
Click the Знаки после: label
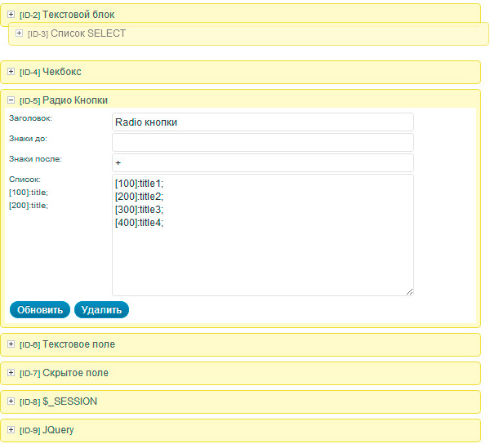tap(35, 159)
